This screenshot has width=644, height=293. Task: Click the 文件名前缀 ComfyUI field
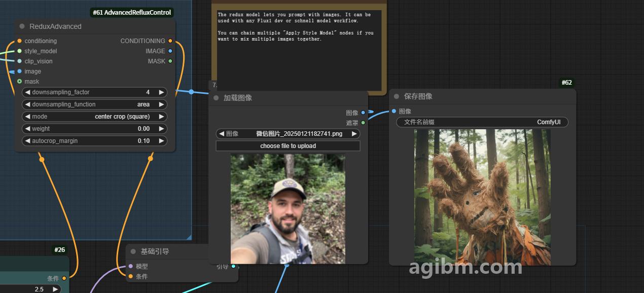482,122
